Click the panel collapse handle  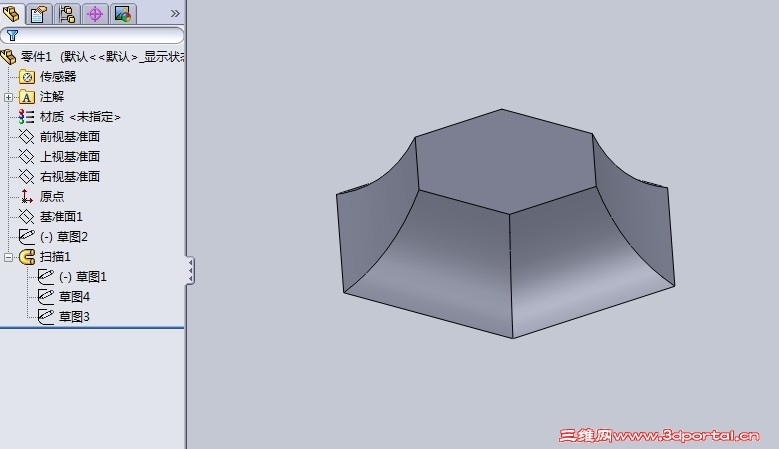[x=191, y=271]
